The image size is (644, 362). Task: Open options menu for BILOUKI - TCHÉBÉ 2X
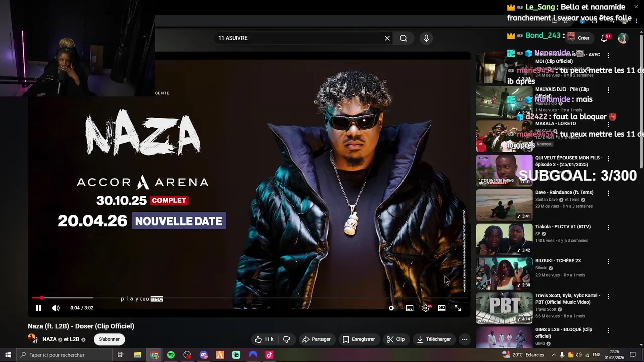[608, 261]
